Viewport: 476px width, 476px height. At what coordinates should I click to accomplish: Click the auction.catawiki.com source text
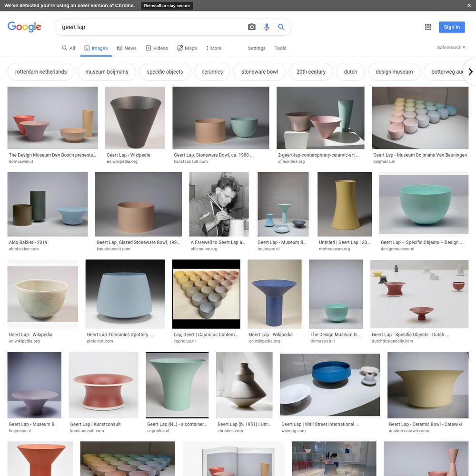(409, 431)
